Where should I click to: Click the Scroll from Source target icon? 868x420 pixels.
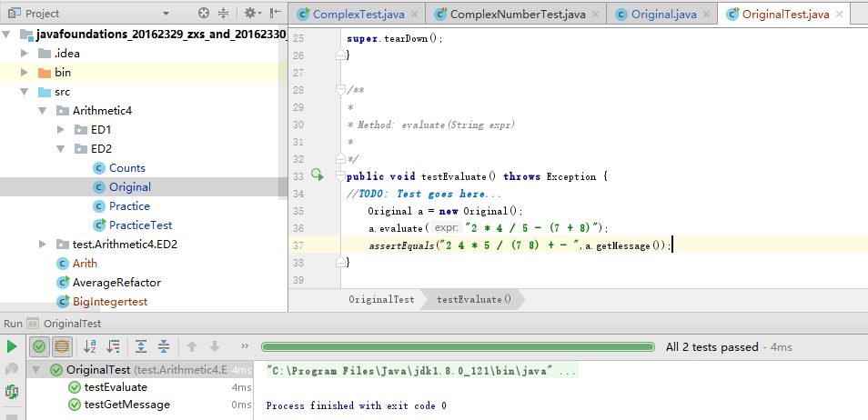[x=204, y=14]
